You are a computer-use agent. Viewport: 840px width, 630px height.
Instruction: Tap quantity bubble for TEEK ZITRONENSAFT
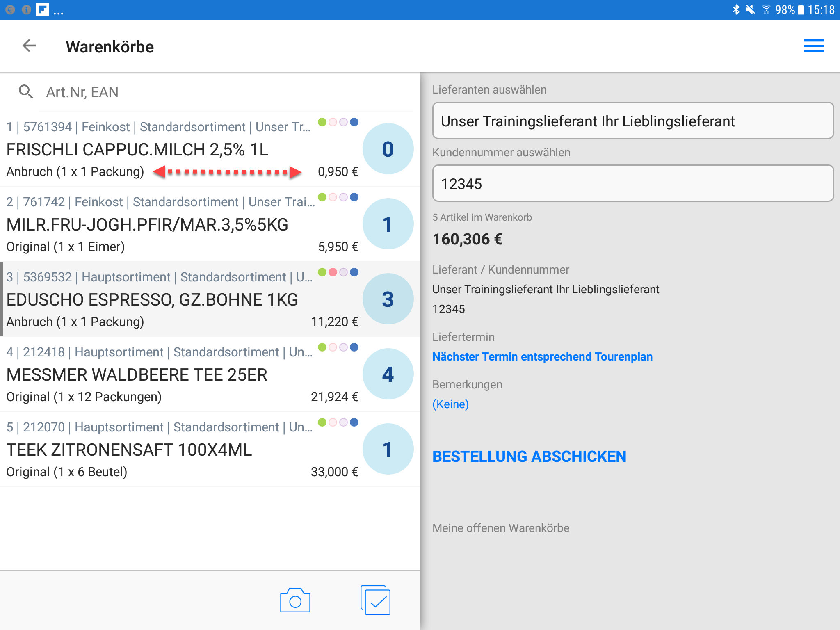[x=388, y=449]
